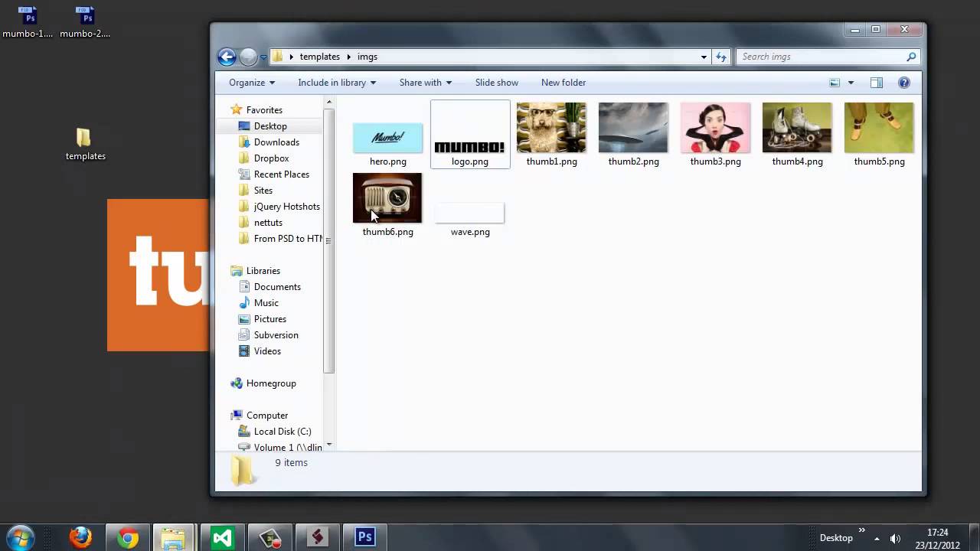
Task: Select the mumbo-2 PSD desktop file
Action: point(85,22)
